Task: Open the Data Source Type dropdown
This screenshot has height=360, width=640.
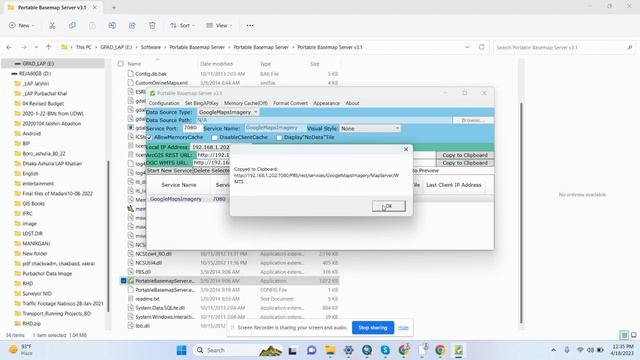Action: click(x=228, y=112)
